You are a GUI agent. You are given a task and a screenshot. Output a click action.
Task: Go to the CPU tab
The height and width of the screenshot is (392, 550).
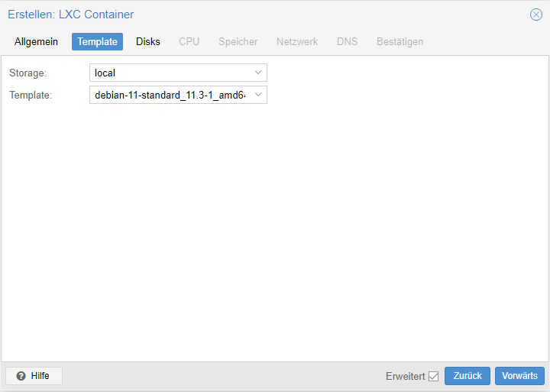pos(189,41)
